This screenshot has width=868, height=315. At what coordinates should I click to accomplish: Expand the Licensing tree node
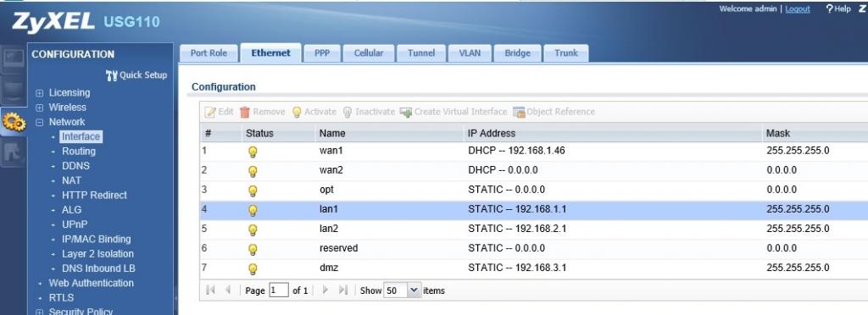tap(39, 93)
